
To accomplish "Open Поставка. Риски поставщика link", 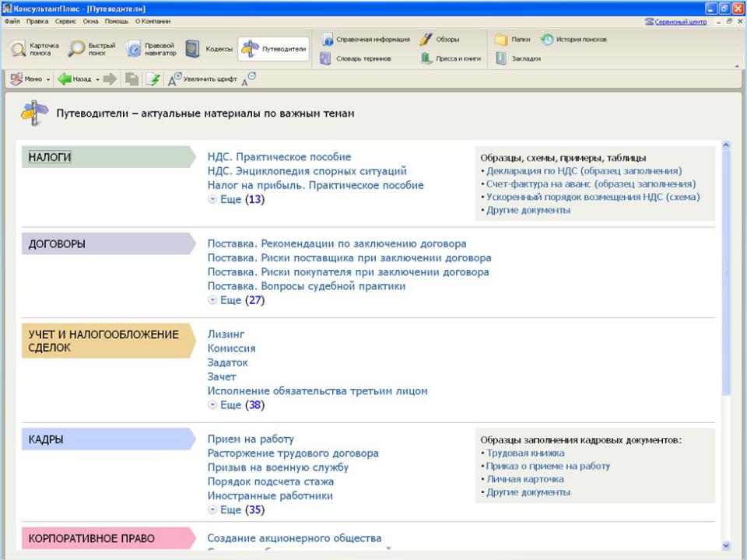I will click(349, 258).
